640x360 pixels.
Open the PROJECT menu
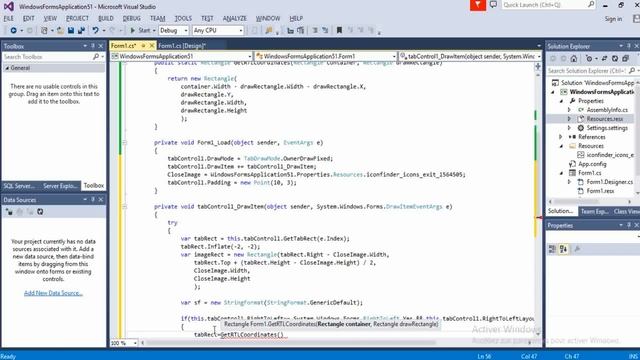77,18
